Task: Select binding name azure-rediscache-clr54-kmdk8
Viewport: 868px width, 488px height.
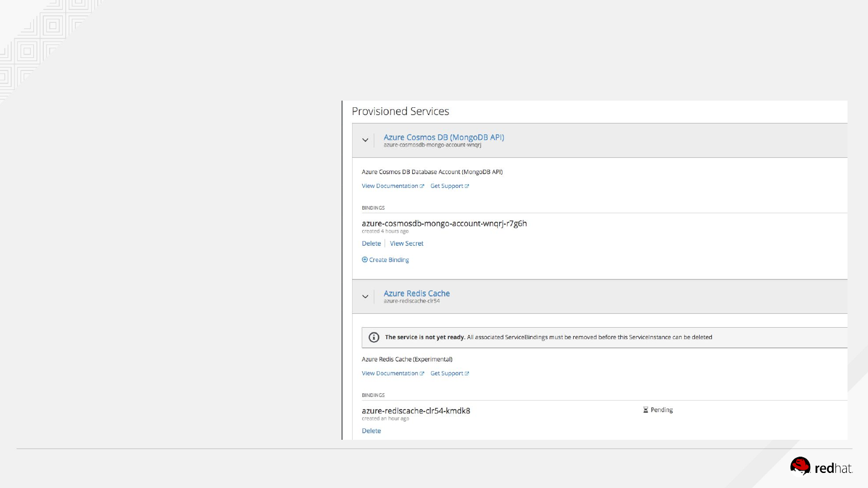Action: [416, 410]
